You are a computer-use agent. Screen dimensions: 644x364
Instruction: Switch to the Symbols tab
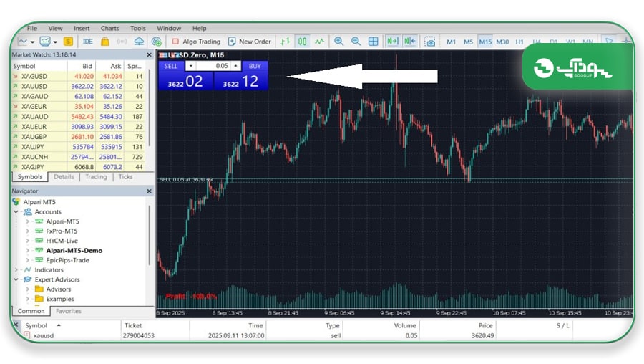coord(30,177)
